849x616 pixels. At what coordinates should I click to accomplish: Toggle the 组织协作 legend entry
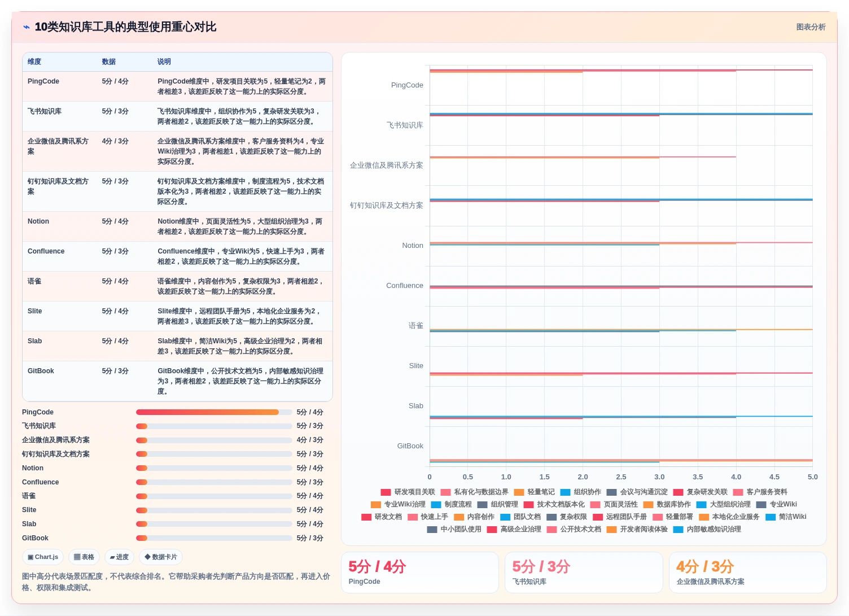click(580, 492)
